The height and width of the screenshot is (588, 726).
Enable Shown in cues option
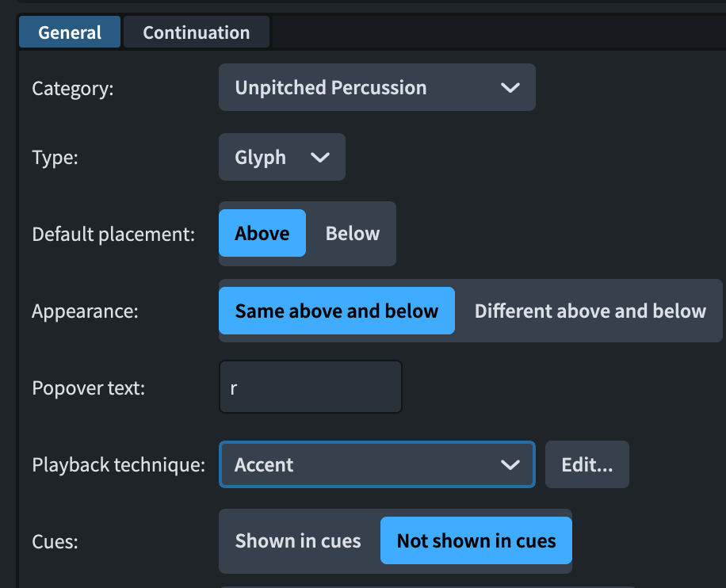coord(298,541)
